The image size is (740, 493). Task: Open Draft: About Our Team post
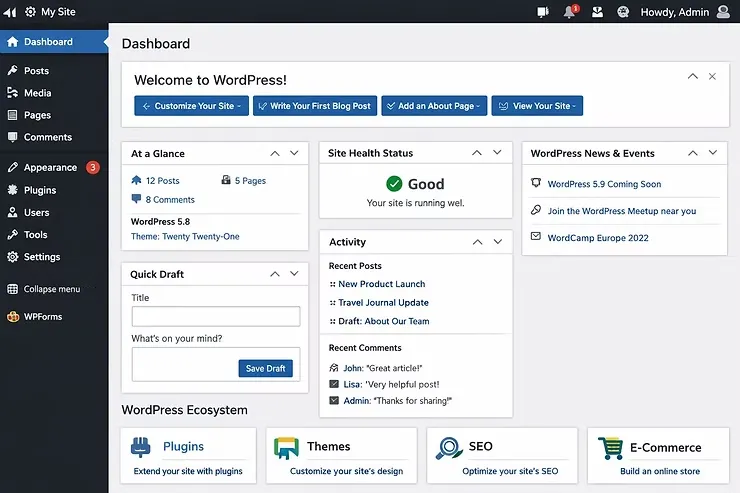click(x=384, y=321)
